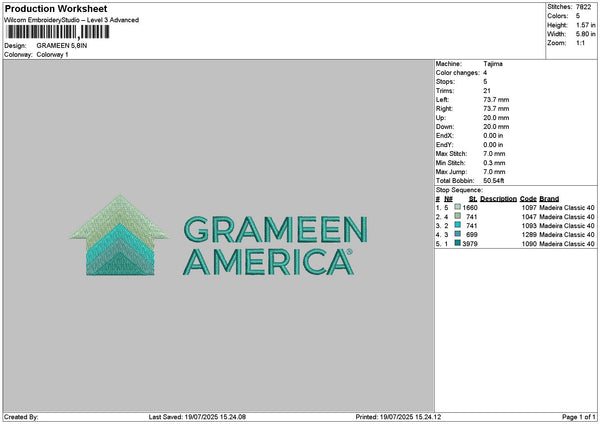The image size is (600, 424).
Task: Click stitch count 699 in stop row 4
Action: pyautogui.click(x=472, y=235)
